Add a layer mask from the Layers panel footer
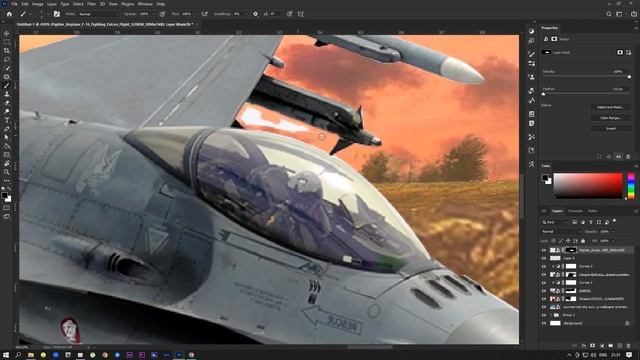Viewport: 640px width, 360px height. 593,345
